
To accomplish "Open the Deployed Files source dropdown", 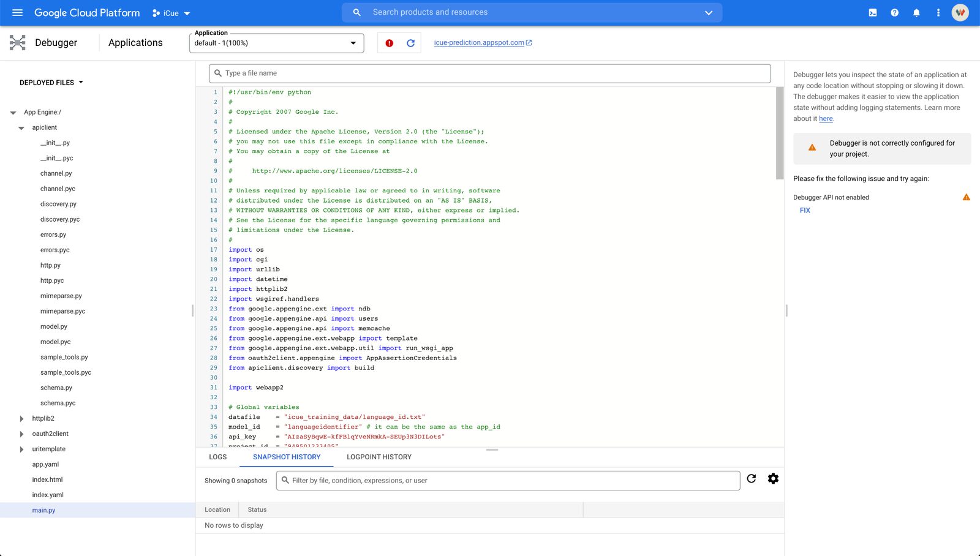I will tap(51, 83).
